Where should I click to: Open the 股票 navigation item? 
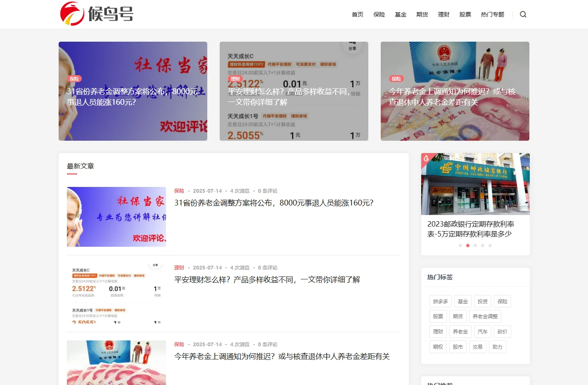(465, 14)
